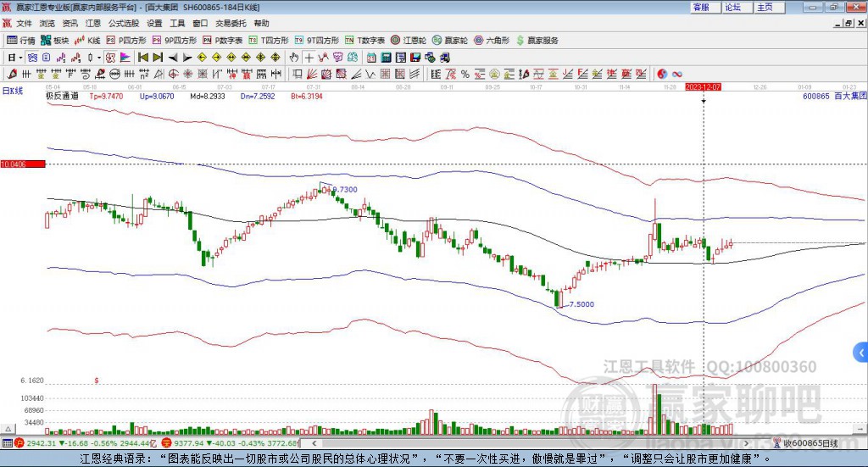
Task: Select the Gann fan lines tool
Action: 311,74
